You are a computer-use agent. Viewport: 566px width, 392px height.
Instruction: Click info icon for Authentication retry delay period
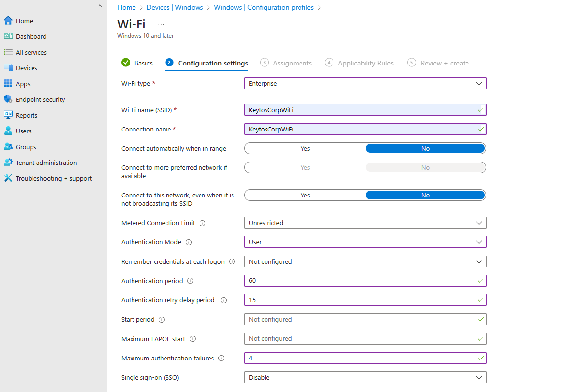click(224, 300)
